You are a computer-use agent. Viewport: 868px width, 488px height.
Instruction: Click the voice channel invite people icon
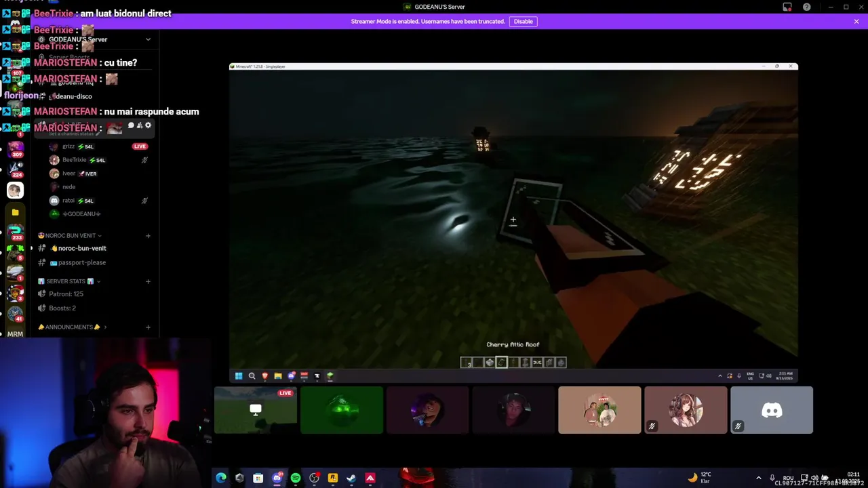click(140, 125)
